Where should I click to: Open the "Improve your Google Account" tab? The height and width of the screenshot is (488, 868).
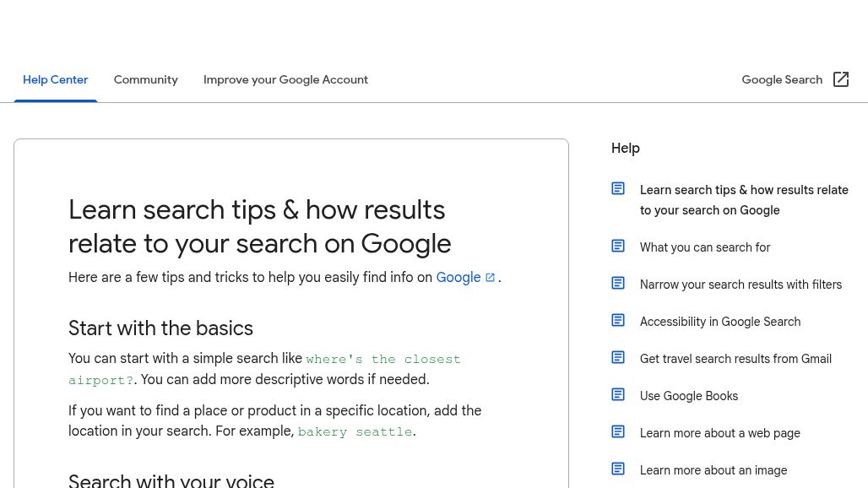285,79
